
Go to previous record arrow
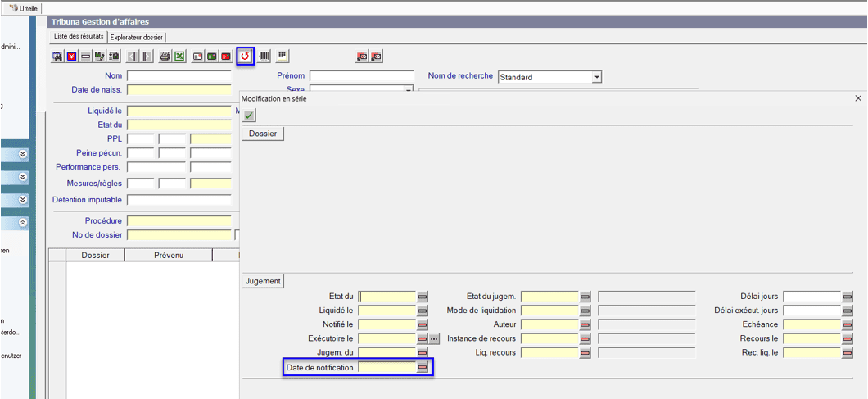point(133,56)
